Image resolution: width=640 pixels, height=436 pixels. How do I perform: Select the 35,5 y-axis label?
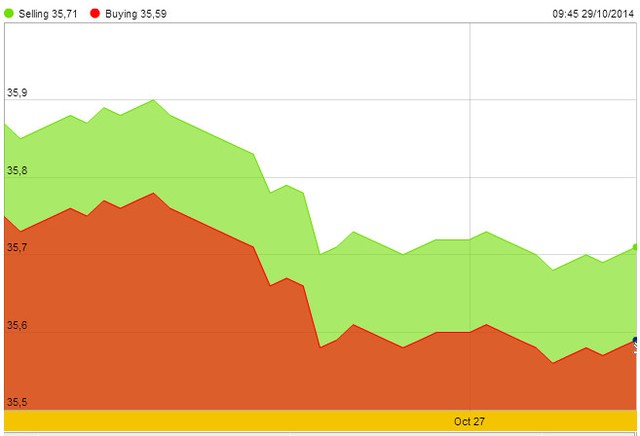(x=17, y=402)
